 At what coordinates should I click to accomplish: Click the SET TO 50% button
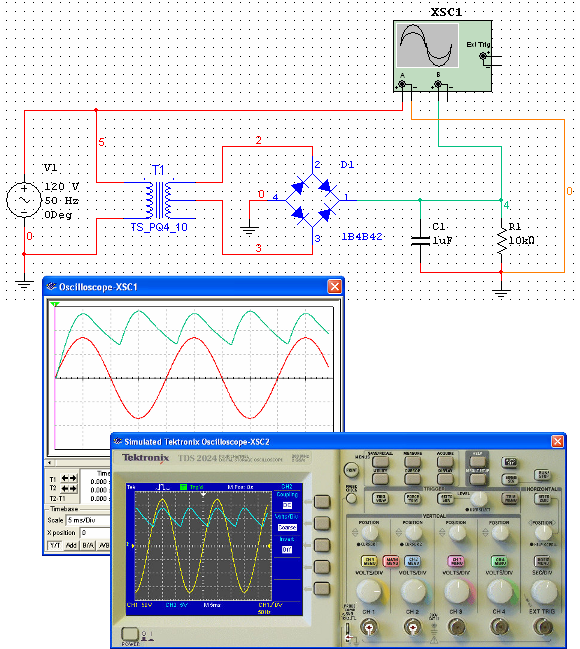445,498
